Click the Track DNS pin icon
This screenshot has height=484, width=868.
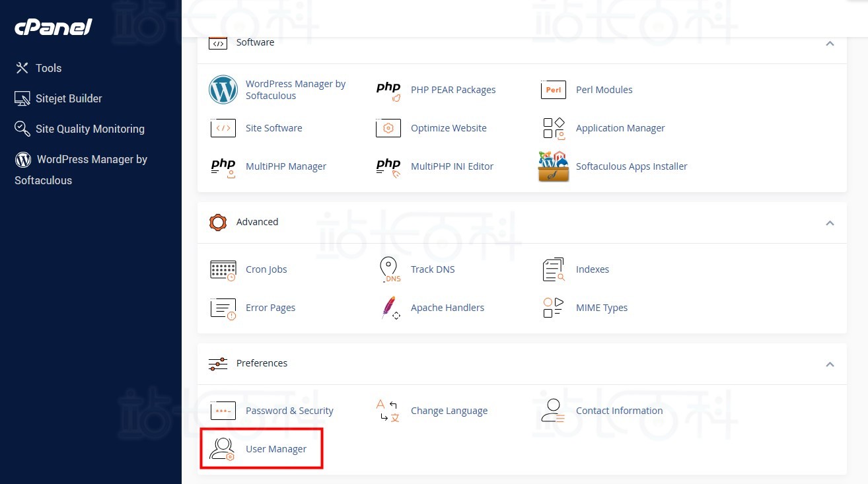(389, 269)
